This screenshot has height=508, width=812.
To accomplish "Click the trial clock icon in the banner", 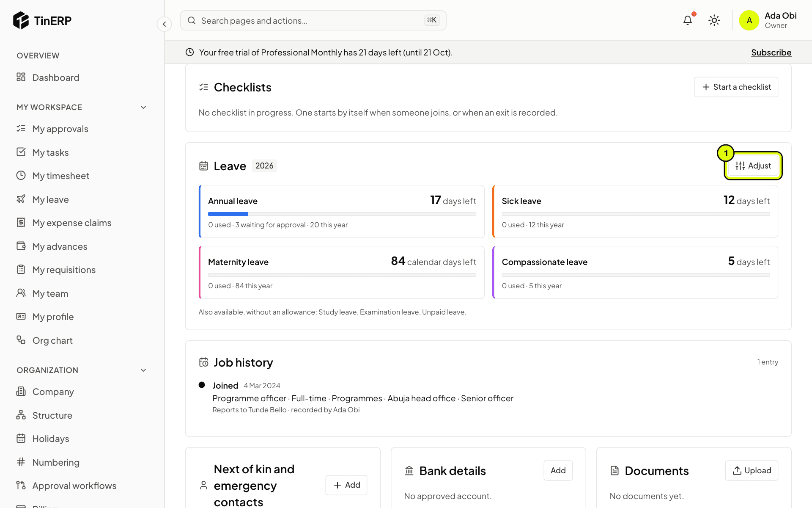I will (x=190, y=52).
